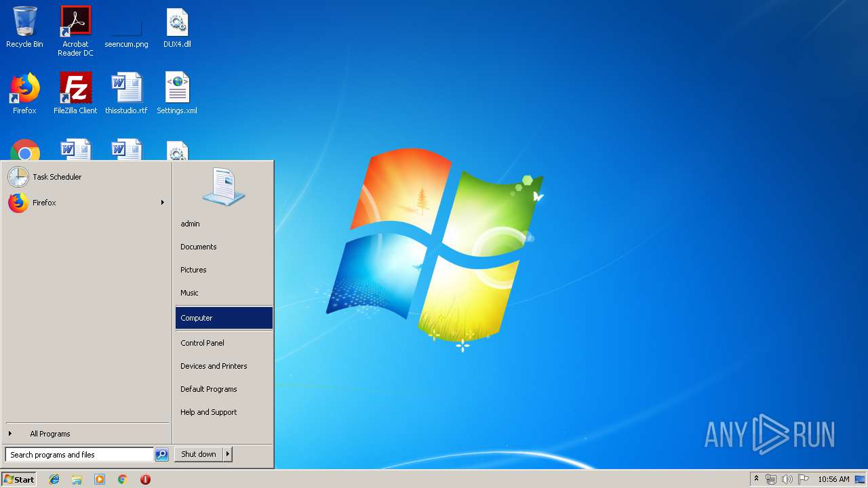Click the Google Chrome desktop icon

click(25, 150)
